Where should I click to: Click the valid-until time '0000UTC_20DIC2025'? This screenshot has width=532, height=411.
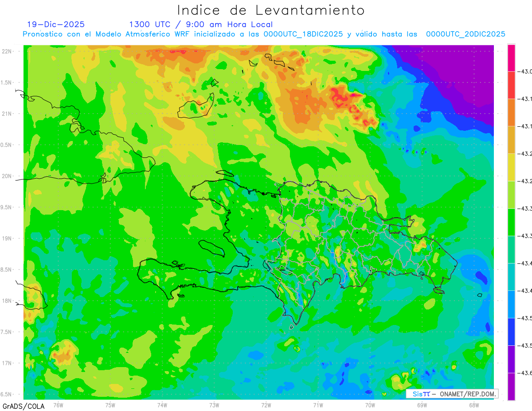[x=465, y=34]
